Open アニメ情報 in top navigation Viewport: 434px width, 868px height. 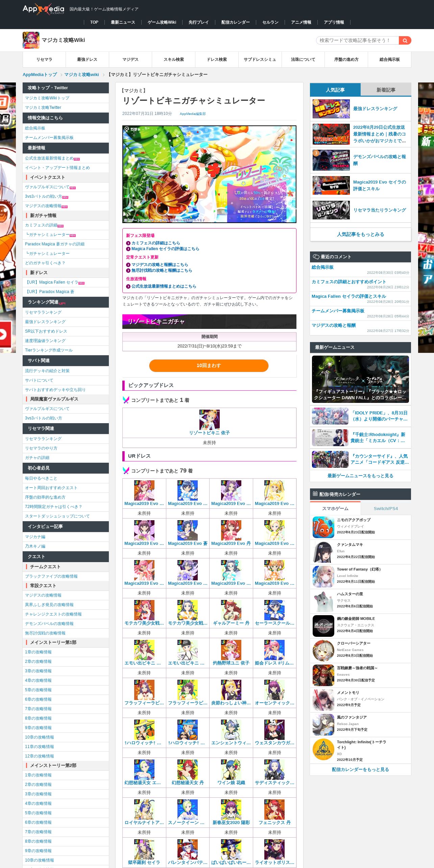301,22
